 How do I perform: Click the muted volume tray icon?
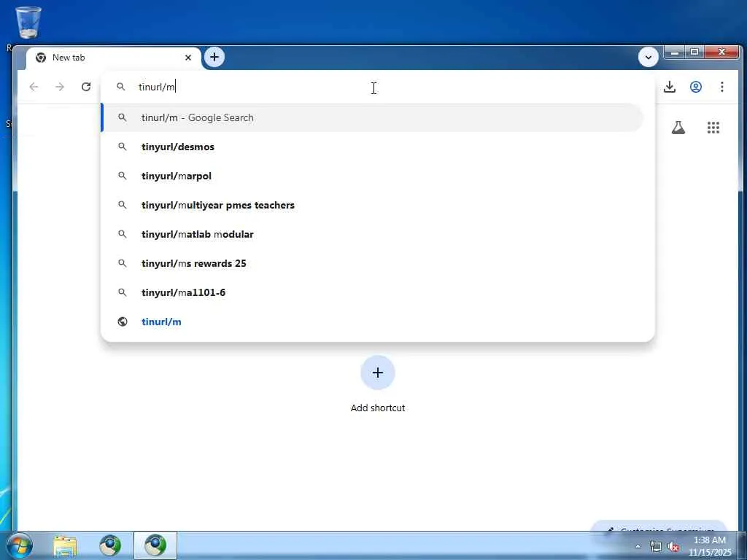(x=673, y=546)
